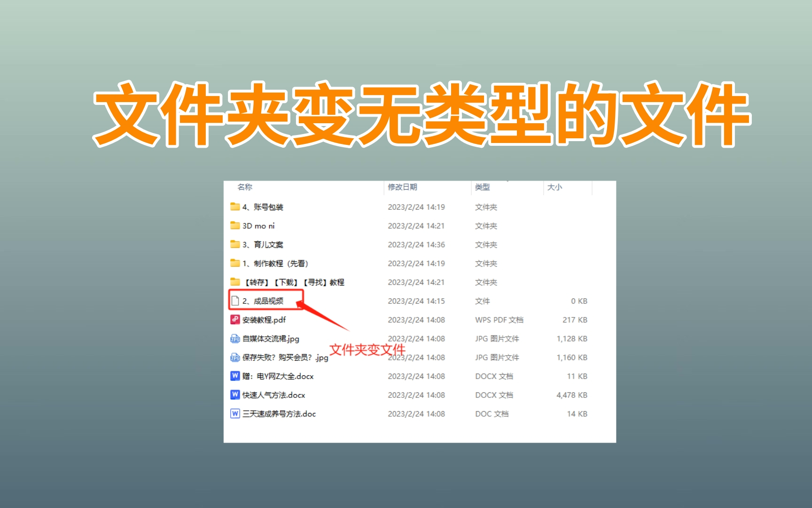Select 【转存】【下载】【寻找】教程 folder name
The height and width of the screenshot is (508, 812).
tap(294, 282)
